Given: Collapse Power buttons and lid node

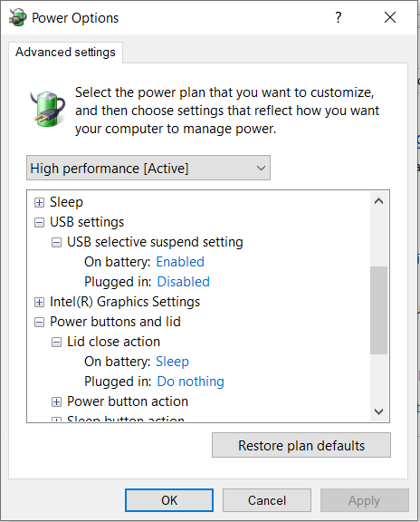Looking at the screenshot, I should tap(39, 322).
